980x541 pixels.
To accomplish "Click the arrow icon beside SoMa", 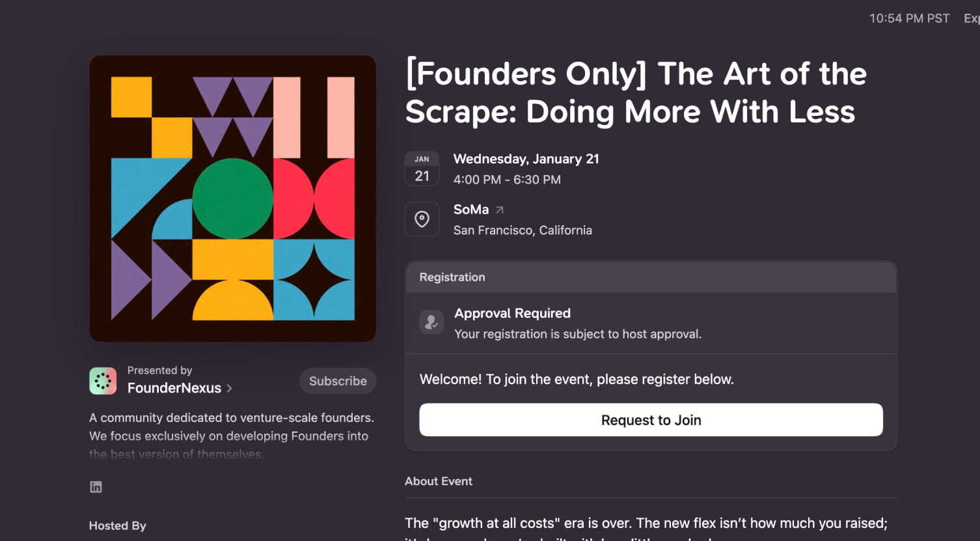I will (x=500, y=210).
